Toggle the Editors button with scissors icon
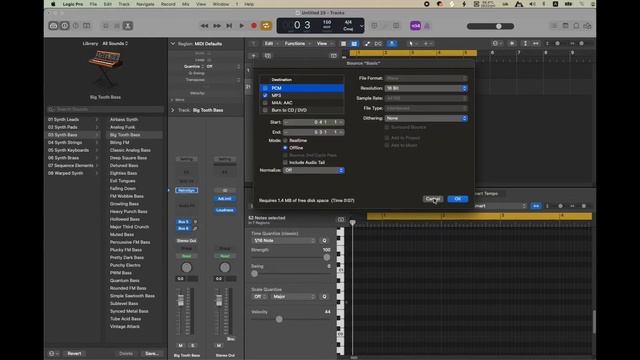 pyautogui.click(x=128, y=26)
